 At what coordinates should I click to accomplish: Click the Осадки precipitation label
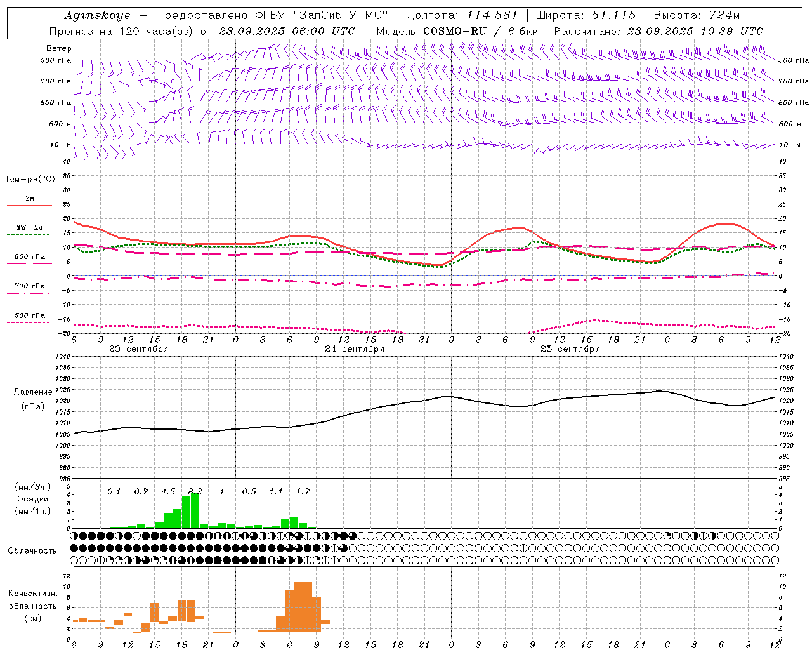pyautogui.click(x=32, y=499)
